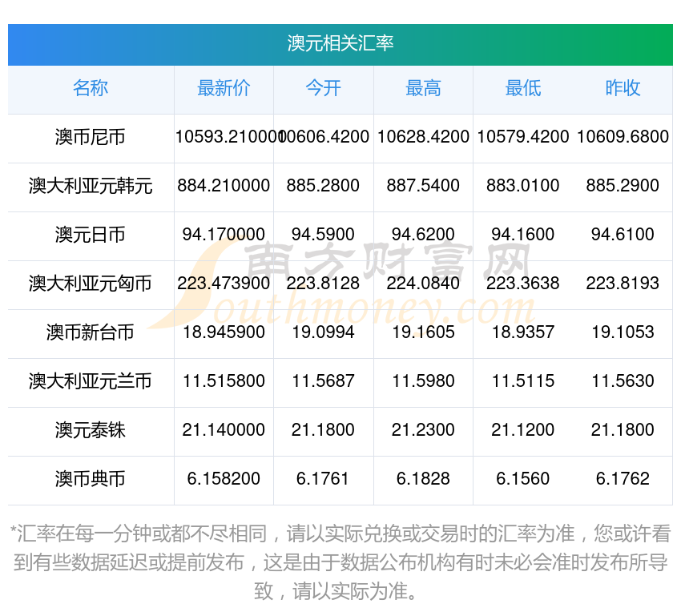Click the value 885.2900
Screen dimensions: 681x616
(623, 186)
